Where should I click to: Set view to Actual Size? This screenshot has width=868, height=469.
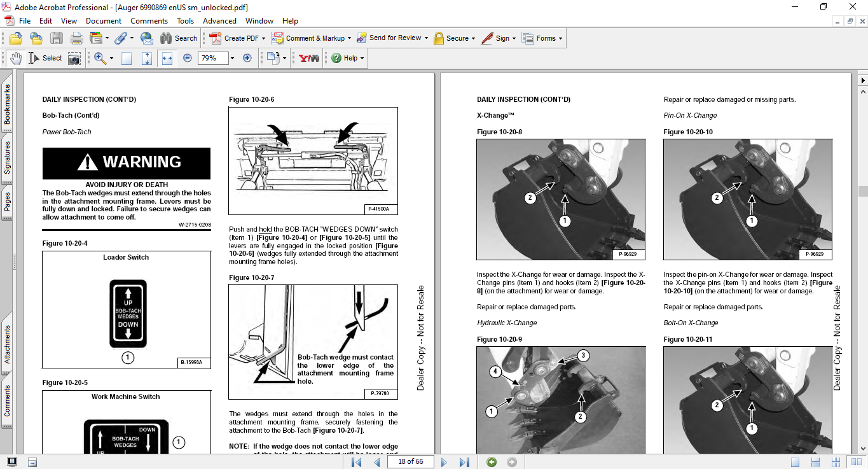(x=127, y=58)
